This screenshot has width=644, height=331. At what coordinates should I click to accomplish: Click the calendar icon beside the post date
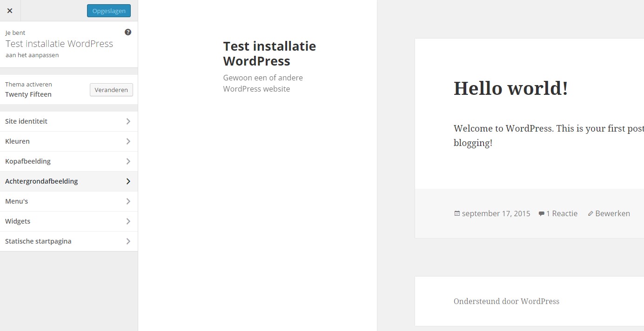tap(456, 213)
